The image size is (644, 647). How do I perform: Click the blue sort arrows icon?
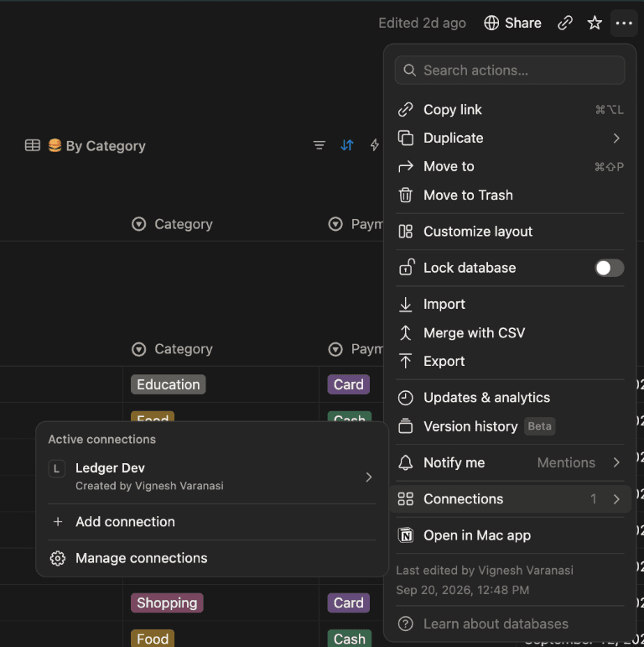[347, 145]
